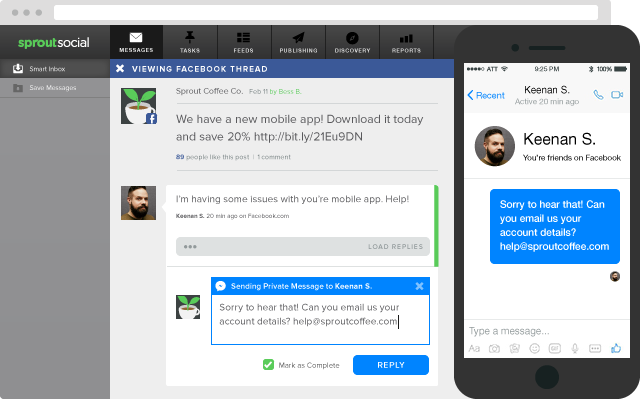Screen dimensions: 640x399
Task: Tap the phone call icon
Action: pyautogui.click(x=598, y=95)
